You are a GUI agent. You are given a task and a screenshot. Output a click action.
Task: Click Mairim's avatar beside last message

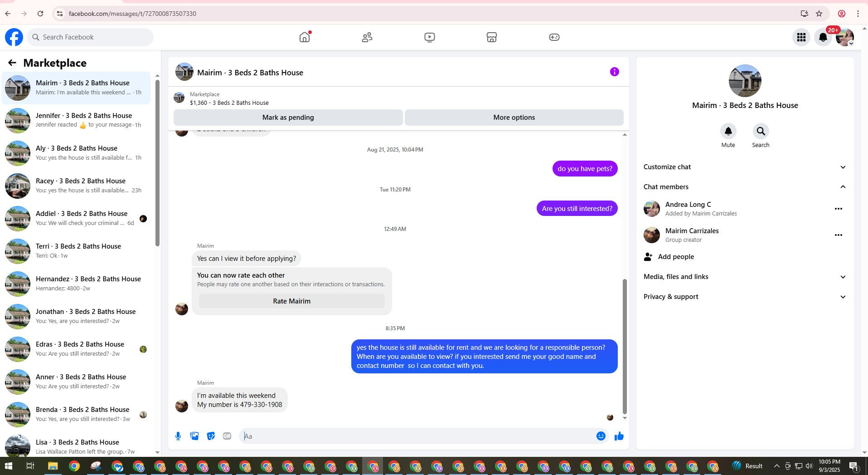point(182,406)
